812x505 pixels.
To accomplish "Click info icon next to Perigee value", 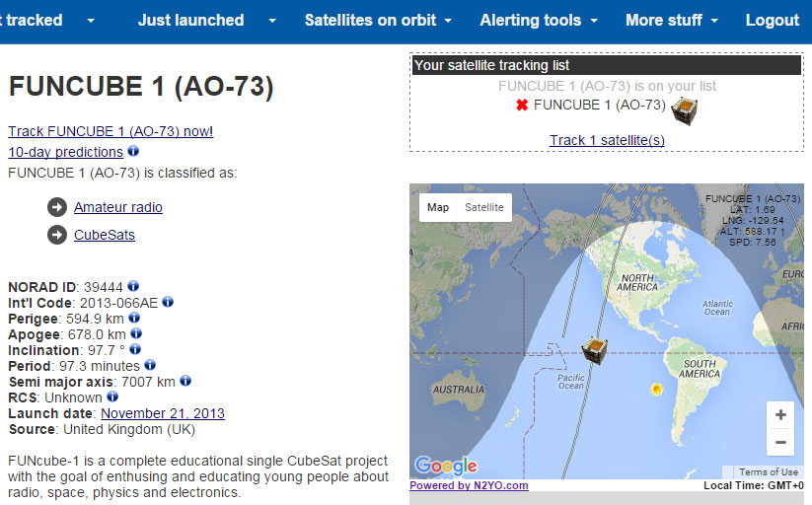I will [x=134, y=319].
